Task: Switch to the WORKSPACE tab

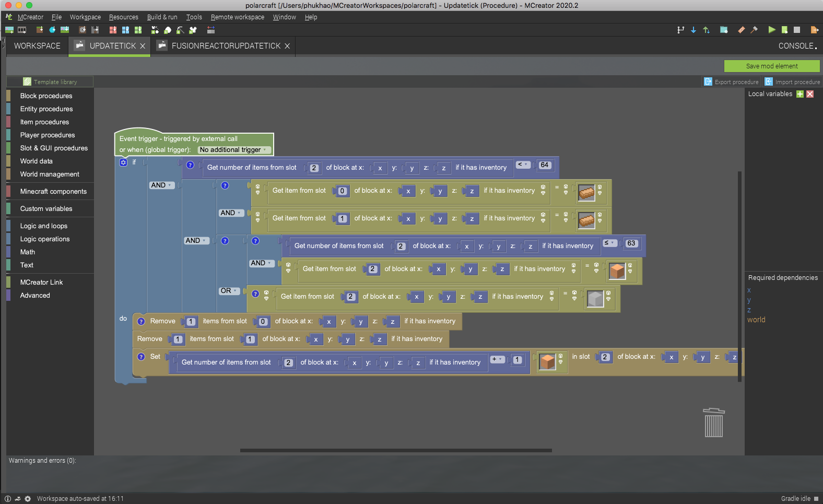Action: pos(37,46)
